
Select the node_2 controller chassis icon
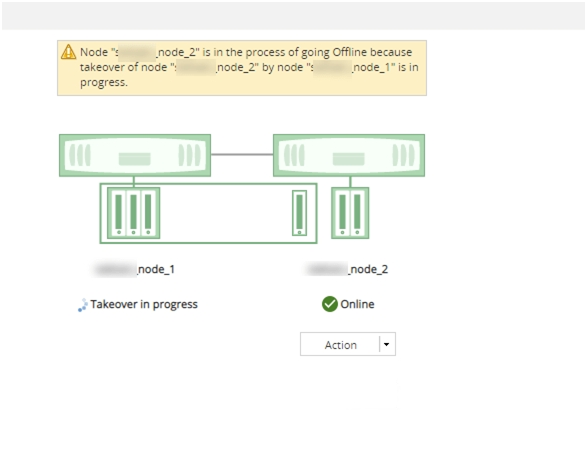(349, 155)
